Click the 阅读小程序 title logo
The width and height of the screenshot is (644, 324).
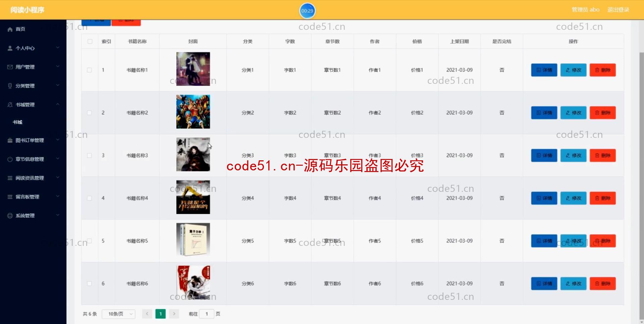[x=27, y=10]
